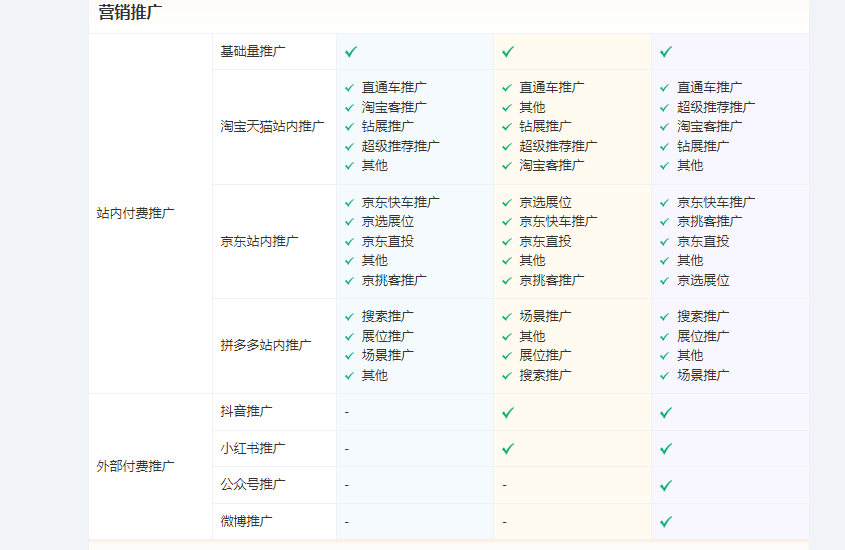
Task: Click the 拼多多站内推广 row label
Action: click(266, 345)
